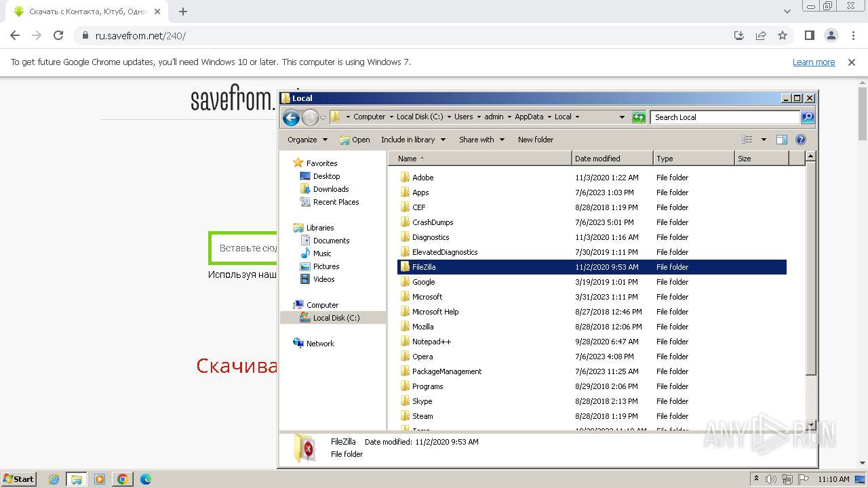This screenshot has height=488, width=868.
Task: Select the Steam folder
Action: pyautogui.click(x=591, y=416)
